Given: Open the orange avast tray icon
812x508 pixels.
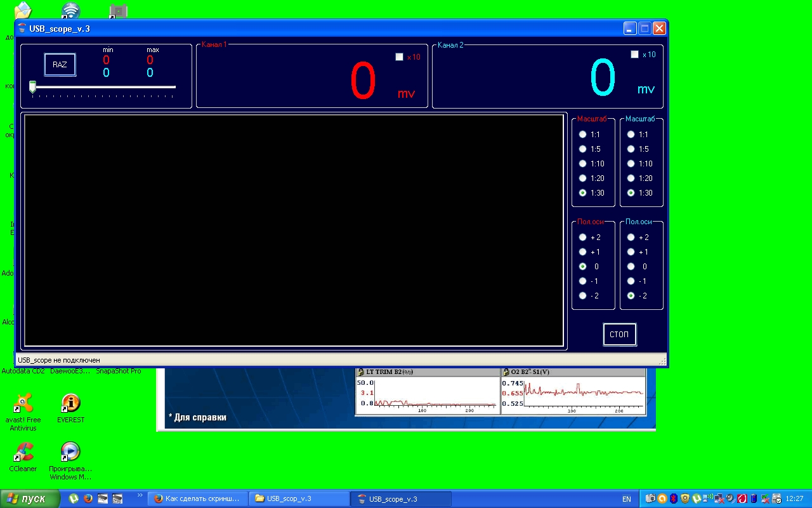Looking at the screenshot, I should pyautogui.click(x=662, y=498).
